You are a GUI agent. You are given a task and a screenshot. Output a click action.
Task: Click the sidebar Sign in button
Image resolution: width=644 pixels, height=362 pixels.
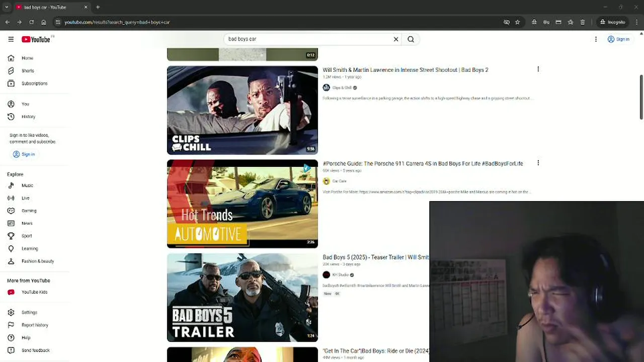pyautogui.click(x=24, y=154)
